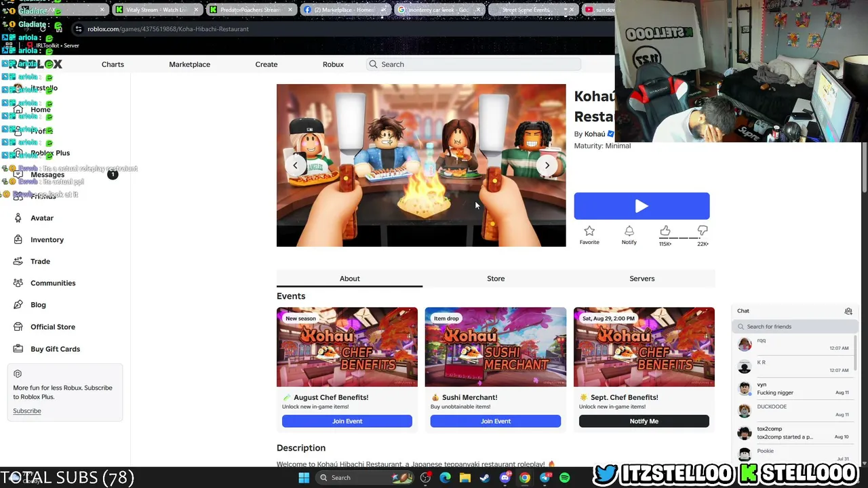Open the Avatar icon in the sidebar
Image resolution: width=868 pixels, height=488 pixels.
(x=18, y=218)
